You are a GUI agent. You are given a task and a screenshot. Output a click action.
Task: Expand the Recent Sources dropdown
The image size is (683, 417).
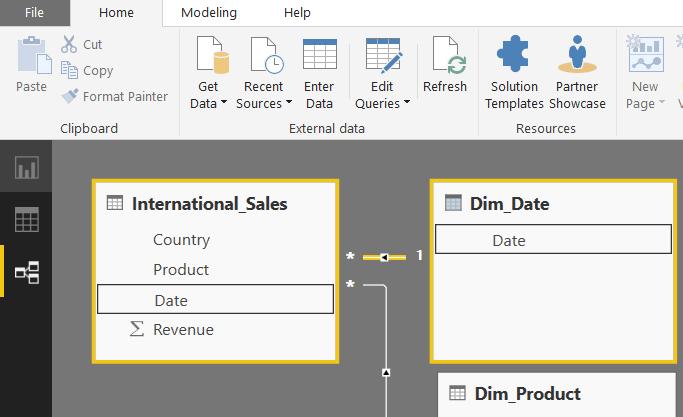[x=264, y=103]
